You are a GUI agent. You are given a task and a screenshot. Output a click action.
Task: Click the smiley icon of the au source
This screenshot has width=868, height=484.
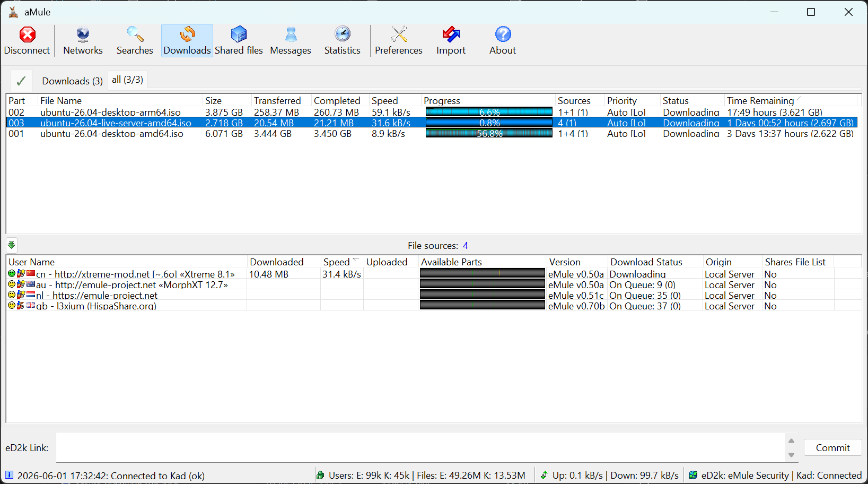tap(12, 284)
